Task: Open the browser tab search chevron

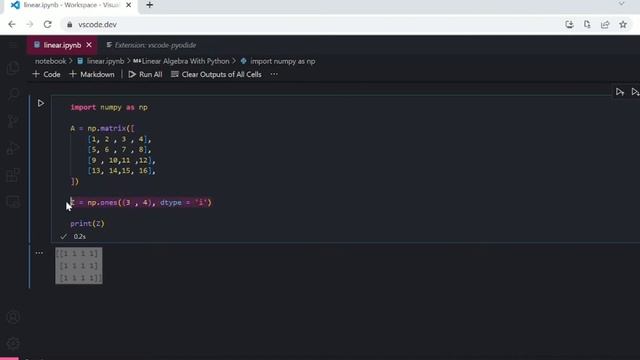Action: pyautogui.click(x=621, y=3)
